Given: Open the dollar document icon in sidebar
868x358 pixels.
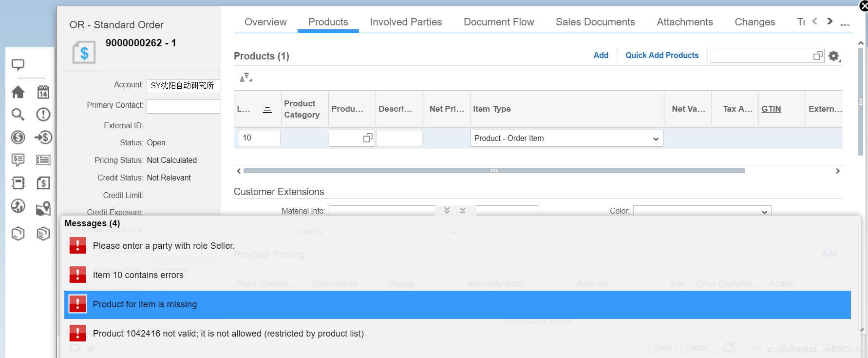Looking at the screenshot, I should [x=43, y=183].
